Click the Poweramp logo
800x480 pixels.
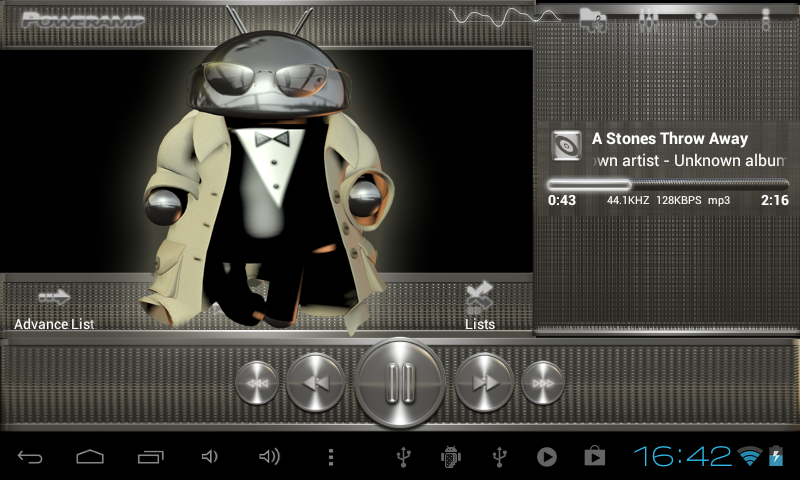click(x=83, y=20)
